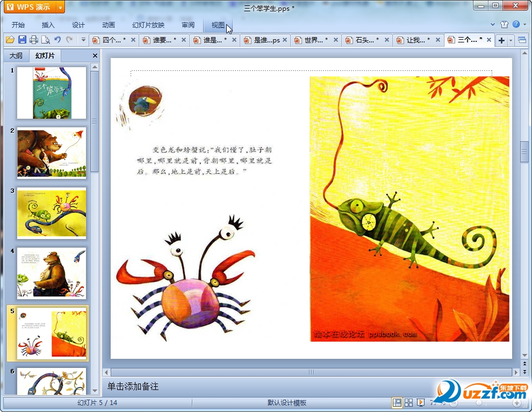
Task: Print the presentation using the printer icon
Action: pos(34,40)
